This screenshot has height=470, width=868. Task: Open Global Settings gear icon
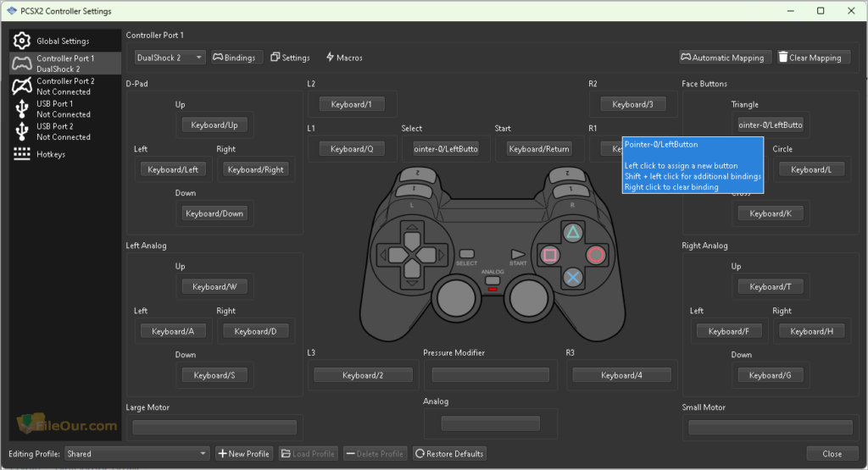pos(21,41)
